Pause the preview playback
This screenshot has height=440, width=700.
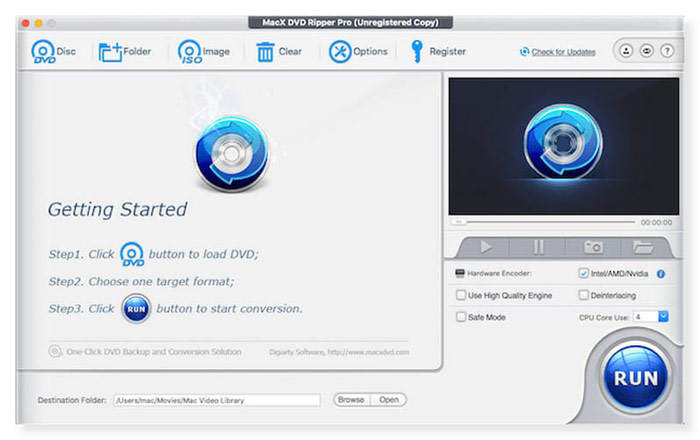[x=538, y=247]
